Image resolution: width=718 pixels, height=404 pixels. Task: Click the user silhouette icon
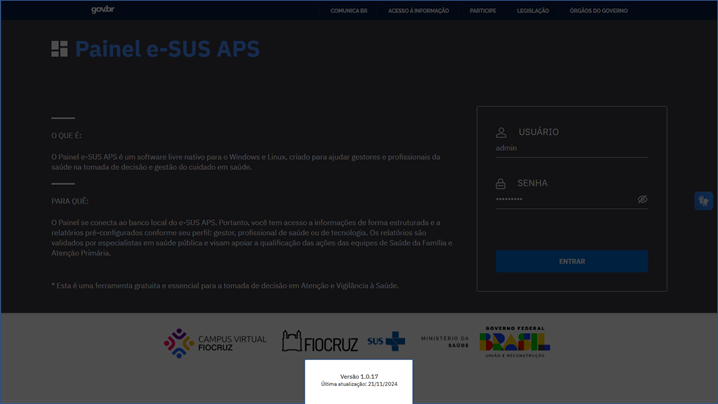click(x=501, y=132)
